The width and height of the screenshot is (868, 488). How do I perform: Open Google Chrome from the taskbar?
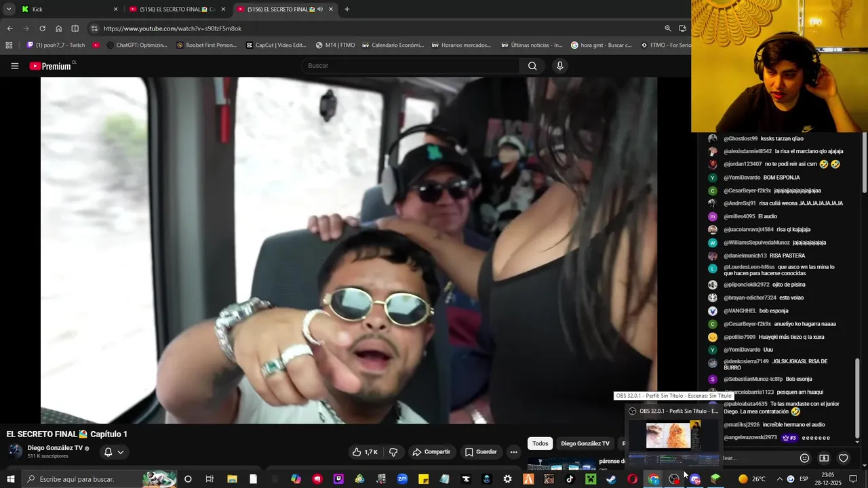point(653,479)
